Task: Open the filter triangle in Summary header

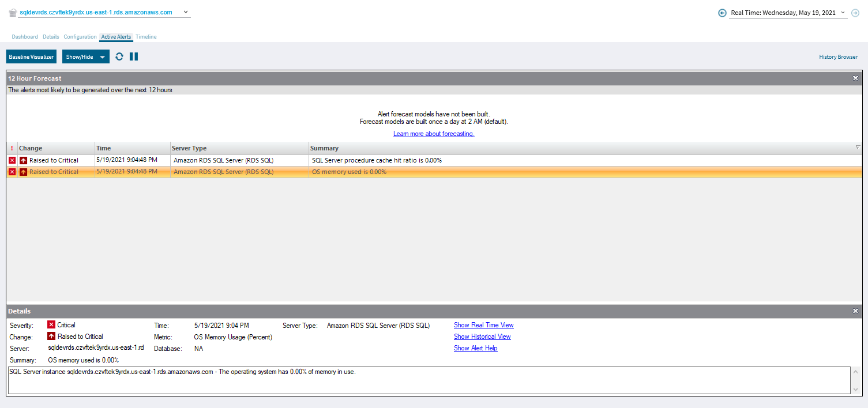Action: (858, 148)
